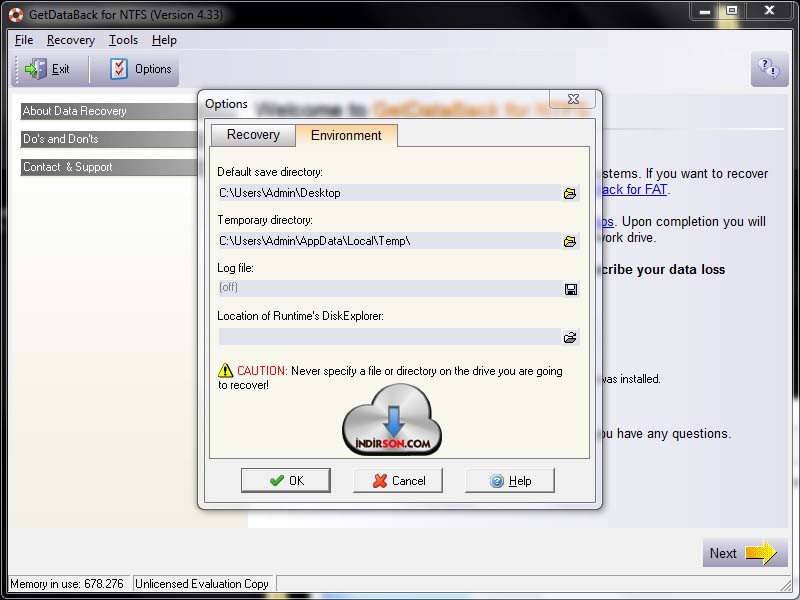
Task: Open the Tools menu
Action: tap(123, 40)
